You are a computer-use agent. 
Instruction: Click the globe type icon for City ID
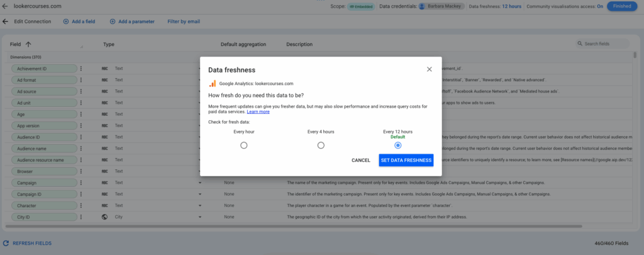104,217
